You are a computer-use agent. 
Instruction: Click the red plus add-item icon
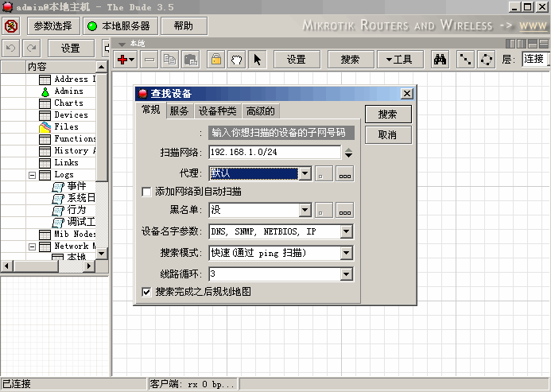[126, 60]
